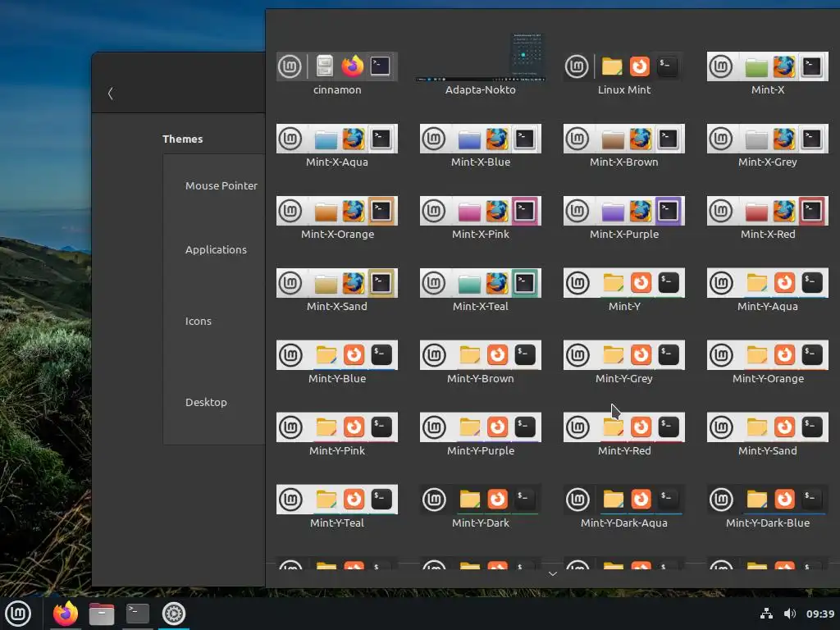
Task: Open the sound volume tray icon
Action: [x=790, y=614]
